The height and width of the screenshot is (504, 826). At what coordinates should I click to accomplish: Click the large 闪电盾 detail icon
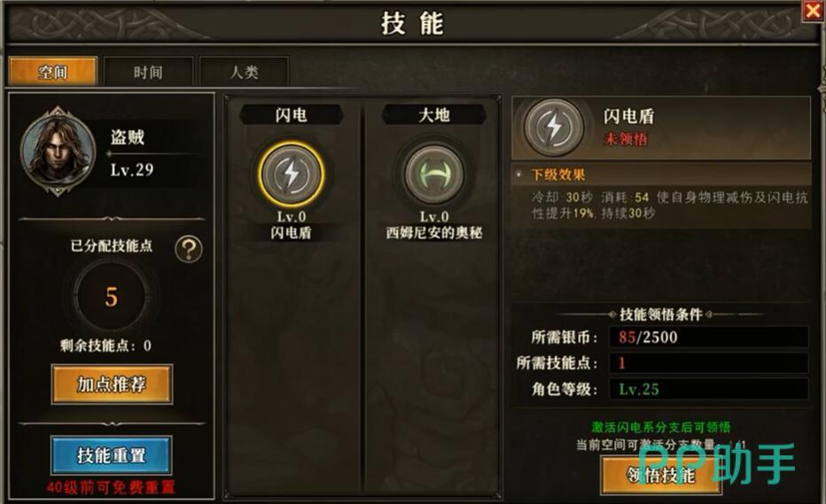(x=553, y=127)
